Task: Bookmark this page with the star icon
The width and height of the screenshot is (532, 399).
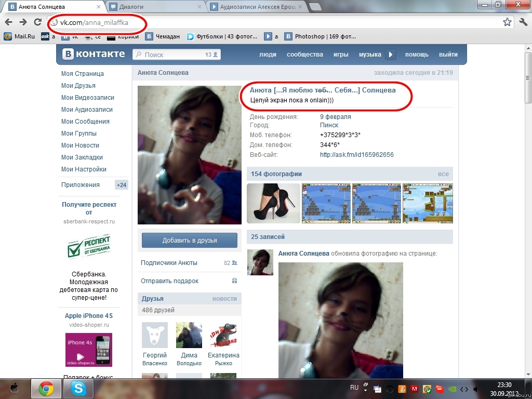Action: (507, 22)
